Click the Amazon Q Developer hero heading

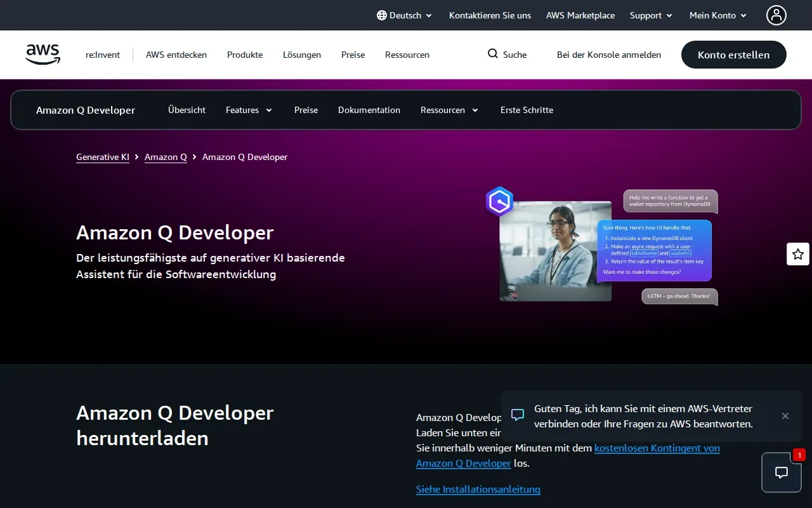(174, 232)
